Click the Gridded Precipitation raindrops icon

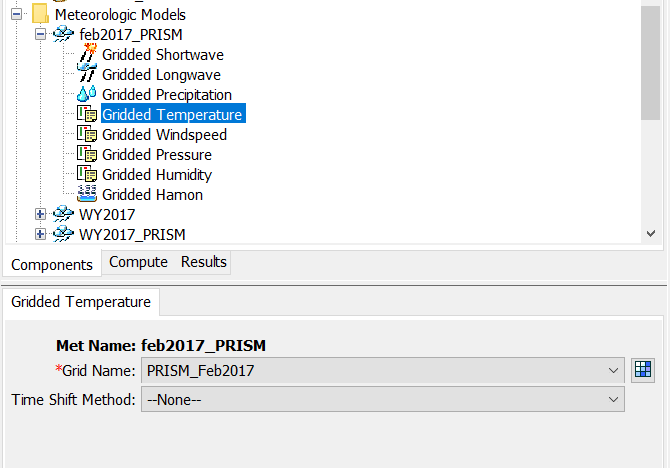[87, 95]
